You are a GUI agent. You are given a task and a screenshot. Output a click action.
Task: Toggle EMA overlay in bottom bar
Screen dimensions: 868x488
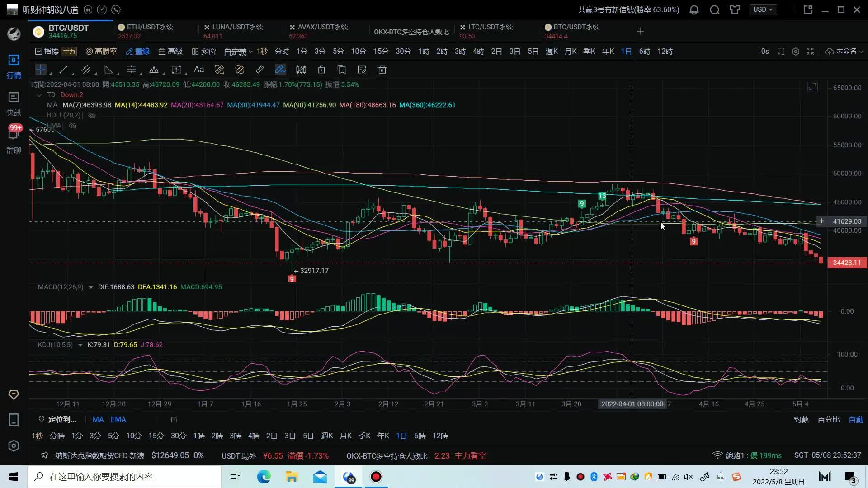coord(118,419)
